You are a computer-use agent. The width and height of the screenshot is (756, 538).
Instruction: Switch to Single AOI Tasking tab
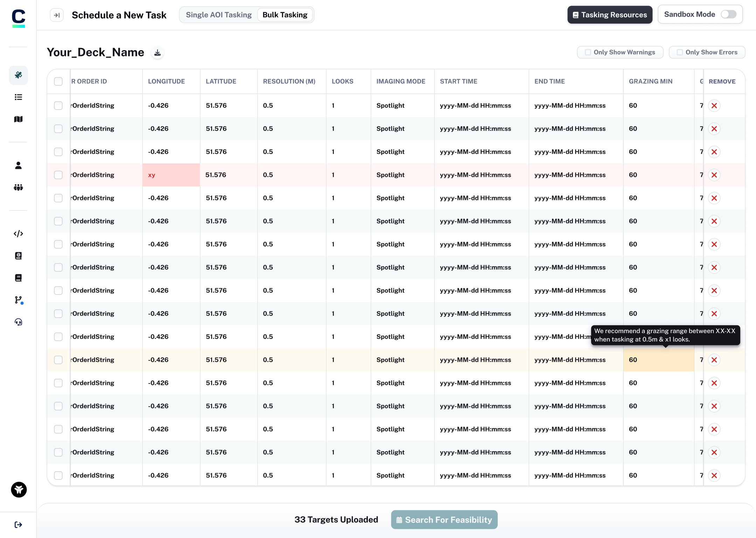[x=219, y=15]
